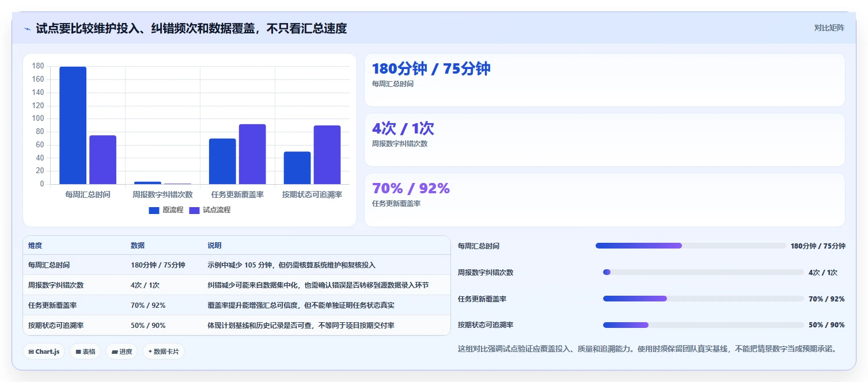Click the 试点流程 bar for 每周汇总时间

[x=103, y=159]
